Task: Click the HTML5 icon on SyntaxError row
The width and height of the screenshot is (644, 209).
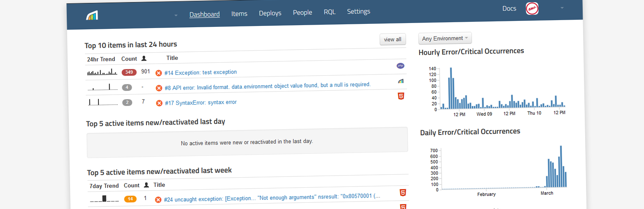Action: click(401, 96)
